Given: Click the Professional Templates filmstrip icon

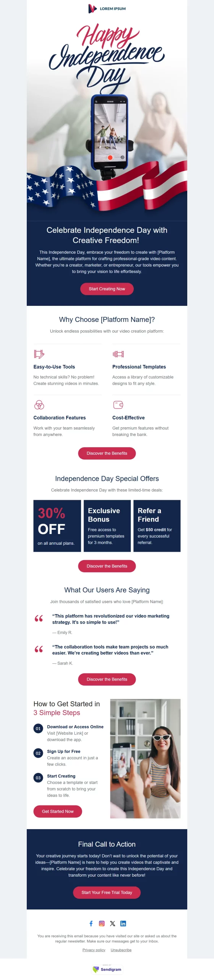Looking at the screenshot, I should 118,354.
